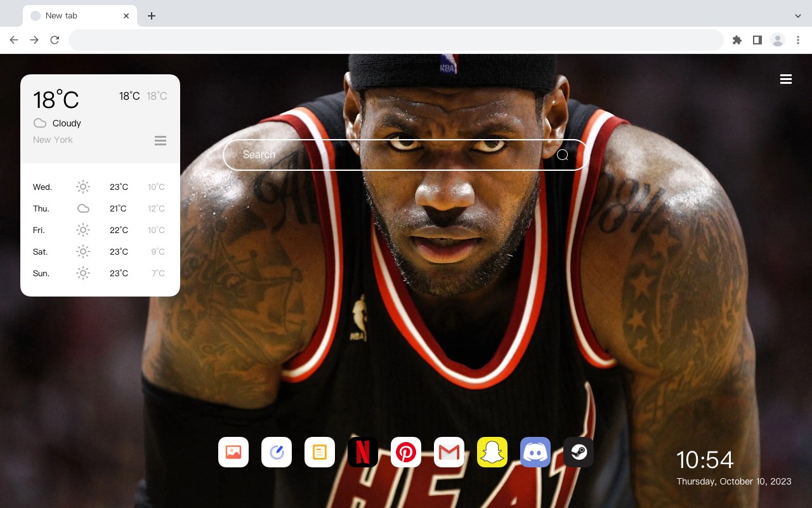Click the large 18°C current temperature
The width and height of the screenshot is (812, 508).
coord(56,100)
